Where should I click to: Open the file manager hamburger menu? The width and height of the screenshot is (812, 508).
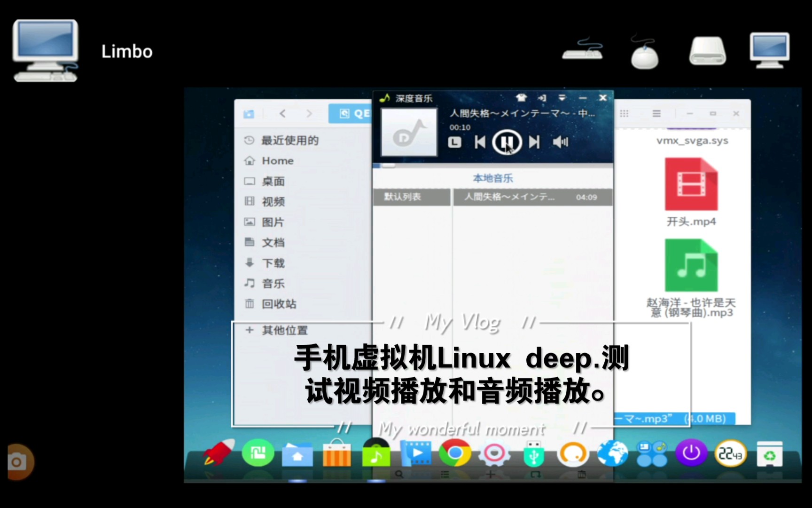point(656,113)
